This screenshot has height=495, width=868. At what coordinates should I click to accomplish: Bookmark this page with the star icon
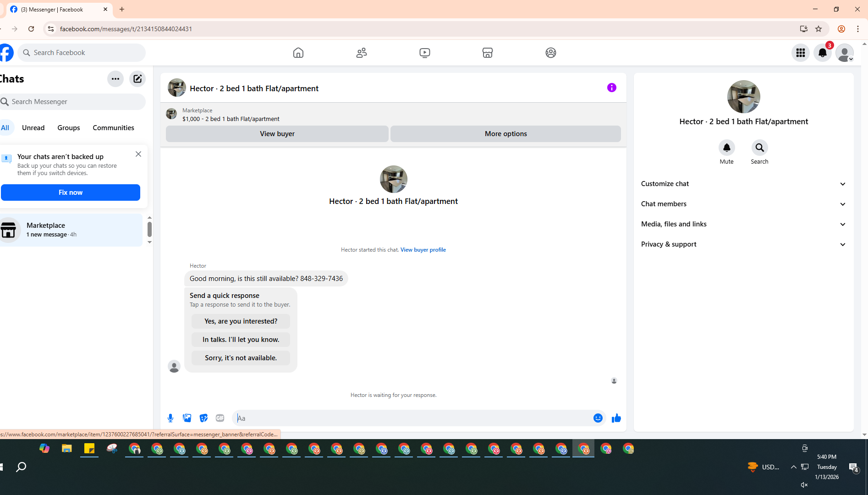coord(819,29)
